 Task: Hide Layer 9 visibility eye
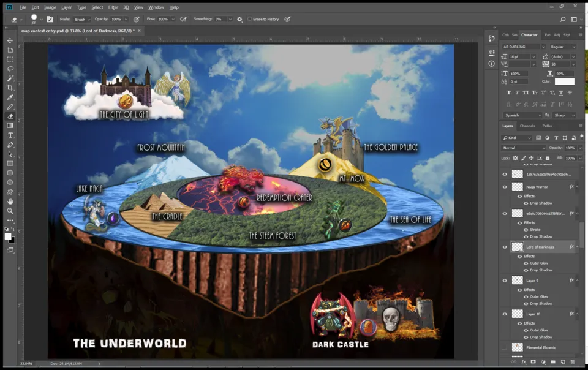coord(505,281)
